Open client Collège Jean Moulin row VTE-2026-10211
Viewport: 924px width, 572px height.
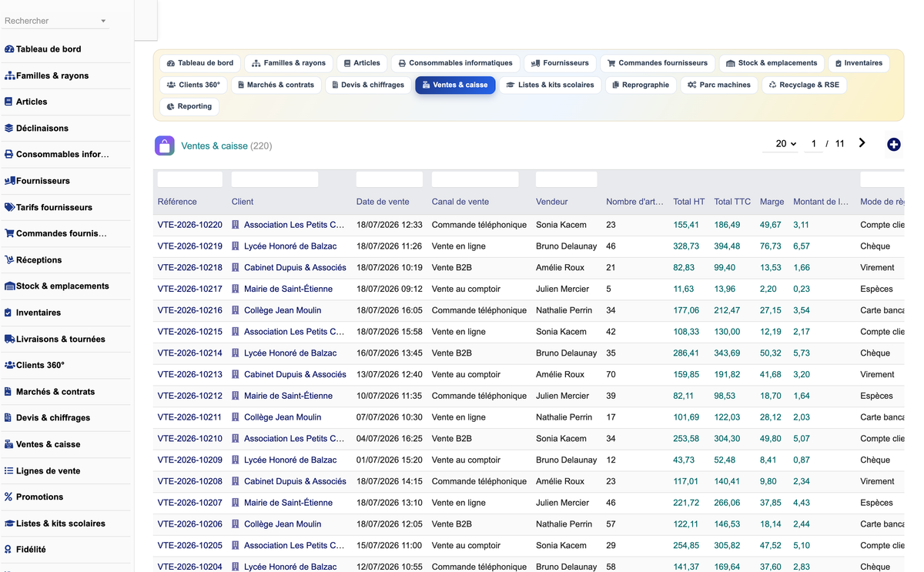283,417
